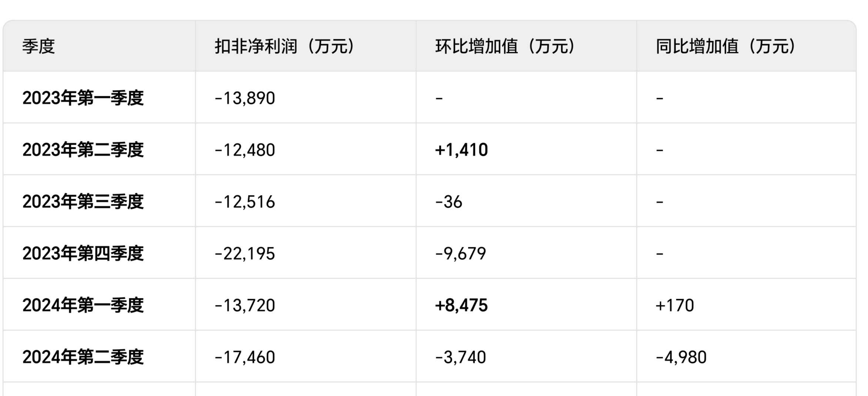Select the 2023年第二季度 row label

pyautogui.click(x=83, y=150)
